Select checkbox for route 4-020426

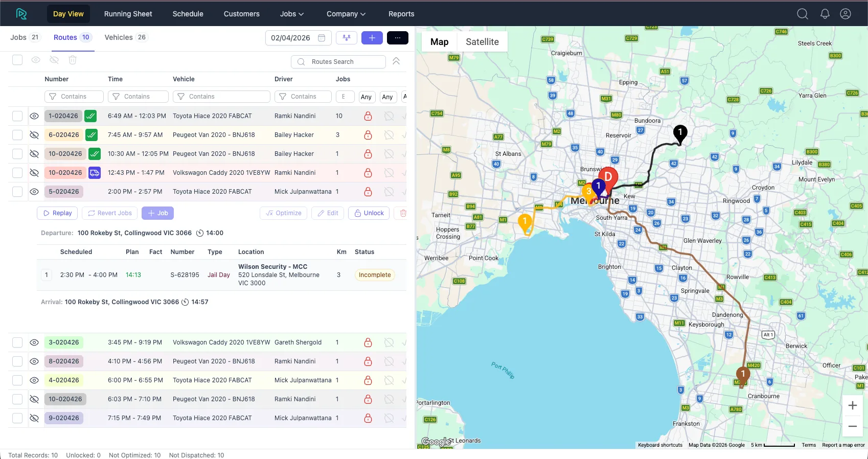coord(17,380)
